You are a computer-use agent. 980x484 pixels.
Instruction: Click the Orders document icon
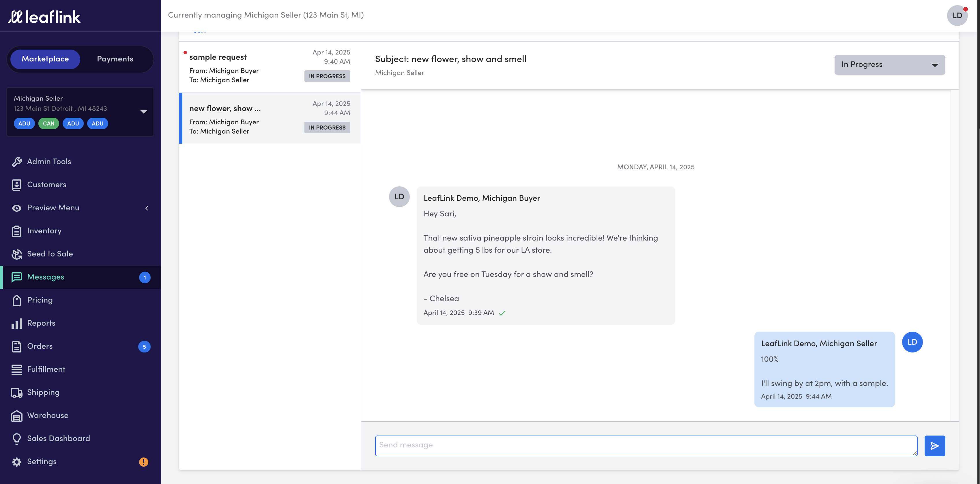pos(17,346)
